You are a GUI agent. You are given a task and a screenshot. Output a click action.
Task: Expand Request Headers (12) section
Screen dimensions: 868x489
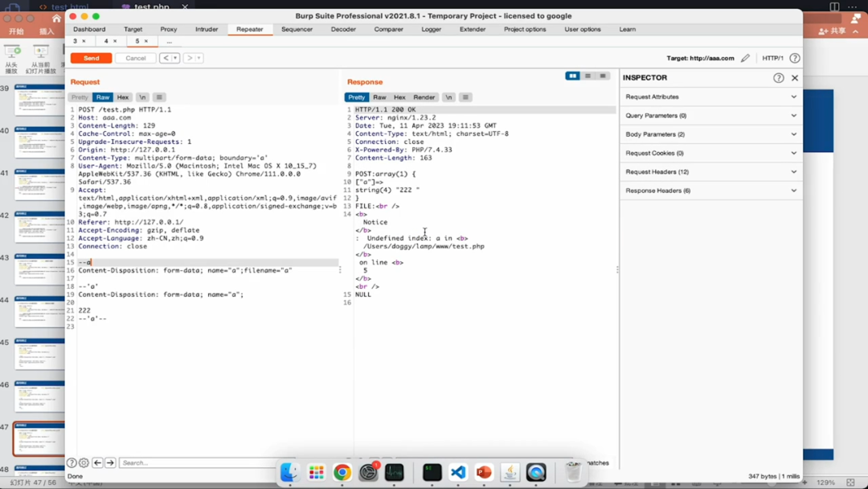point(710,172)
